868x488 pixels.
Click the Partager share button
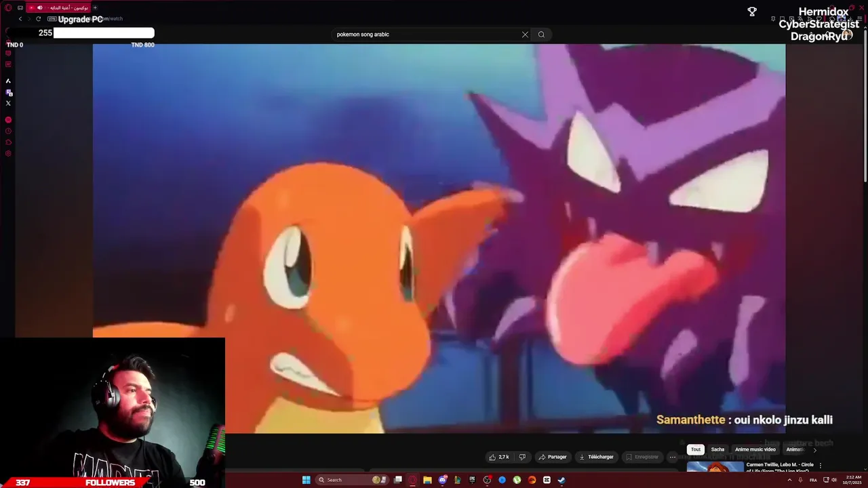(552, 457)
